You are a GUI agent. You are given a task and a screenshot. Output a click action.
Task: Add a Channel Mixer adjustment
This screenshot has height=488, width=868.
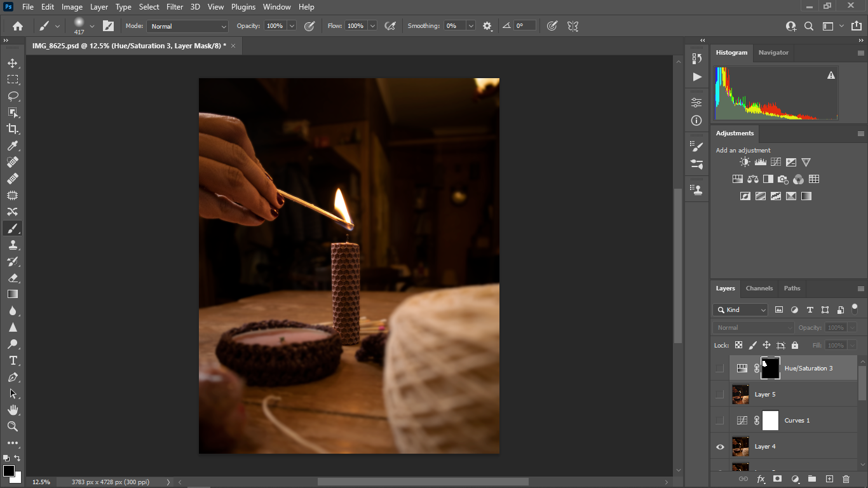tap(799, 179)
